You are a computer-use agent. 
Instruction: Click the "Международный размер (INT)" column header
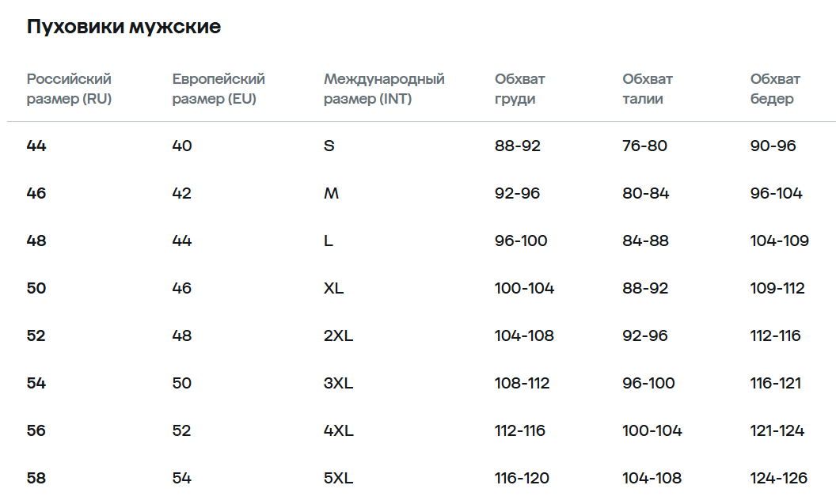point(384,89)
